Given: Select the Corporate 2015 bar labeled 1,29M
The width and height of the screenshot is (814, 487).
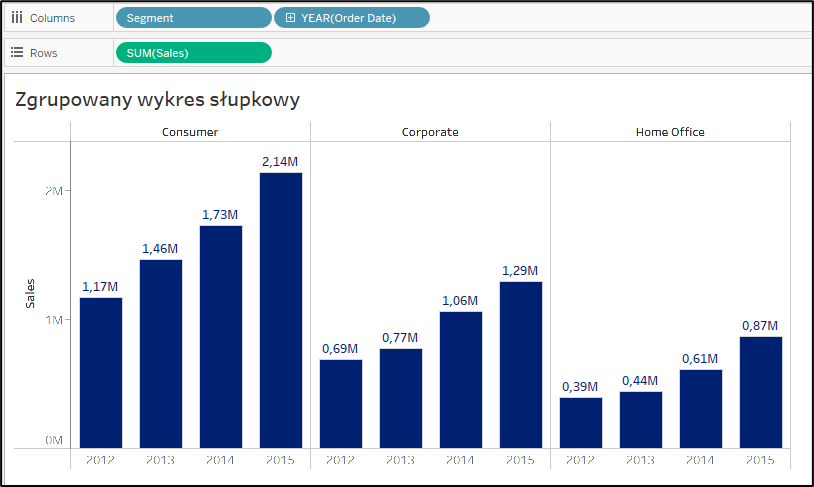Looking at the screenshot, I should 521,365.
